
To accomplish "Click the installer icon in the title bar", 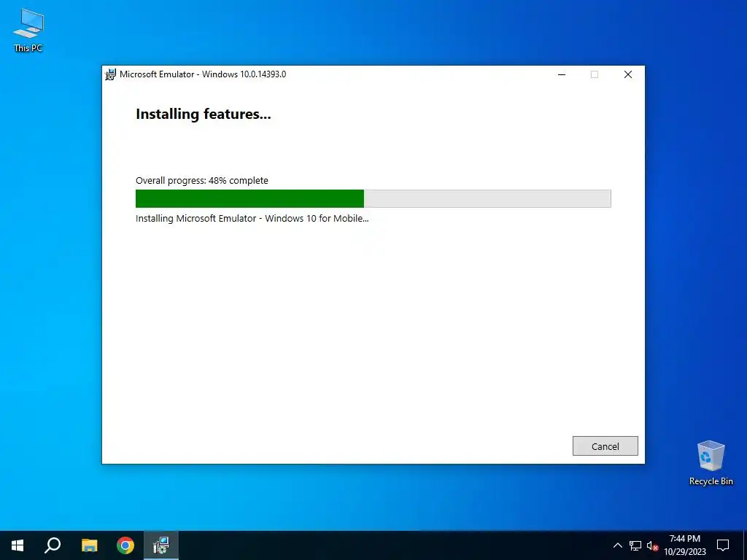I will [x=111, y=74].
